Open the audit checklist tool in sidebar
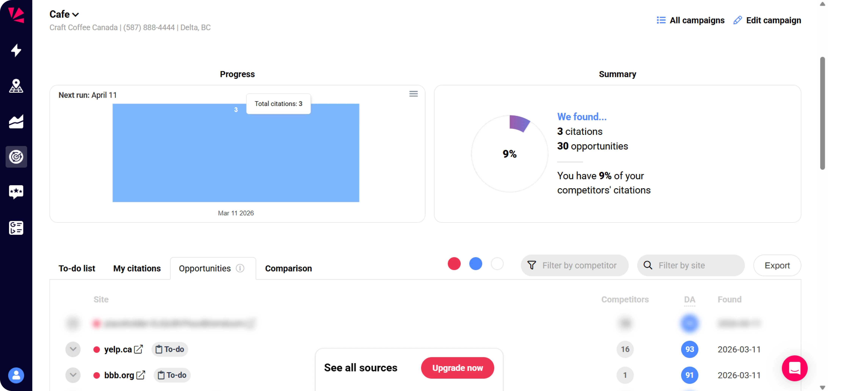Viewport: 868px width, 391px height. 16,228
